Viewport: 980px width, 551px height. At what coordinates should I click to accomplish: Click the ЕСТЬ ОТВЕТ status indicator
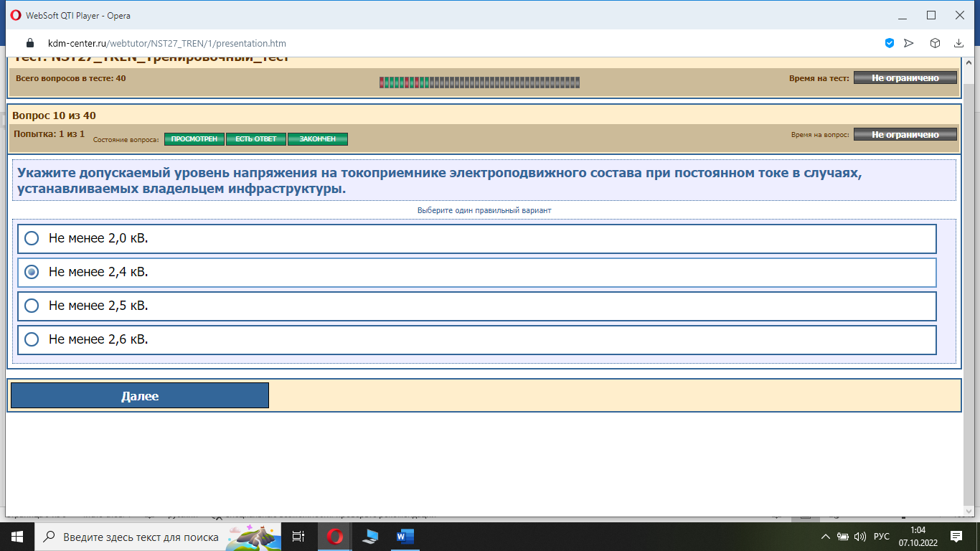[x=256, y=139]
